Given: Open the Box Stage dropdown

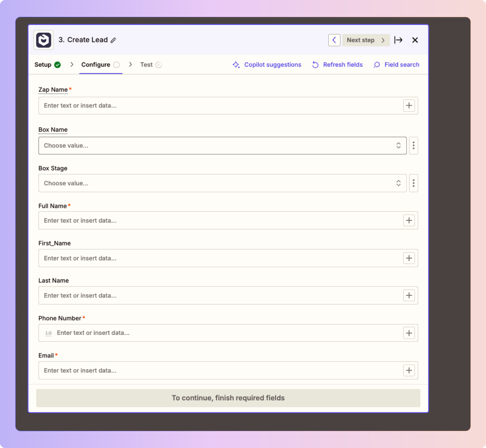Looking at the screenshot, I should point(222,183).
